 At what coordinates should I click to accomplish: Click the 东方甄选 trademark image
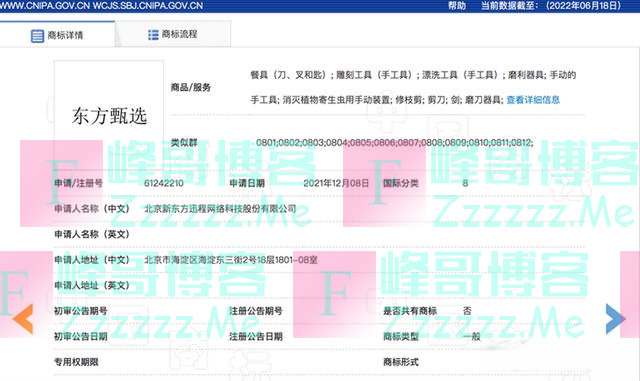pos(109,116)
